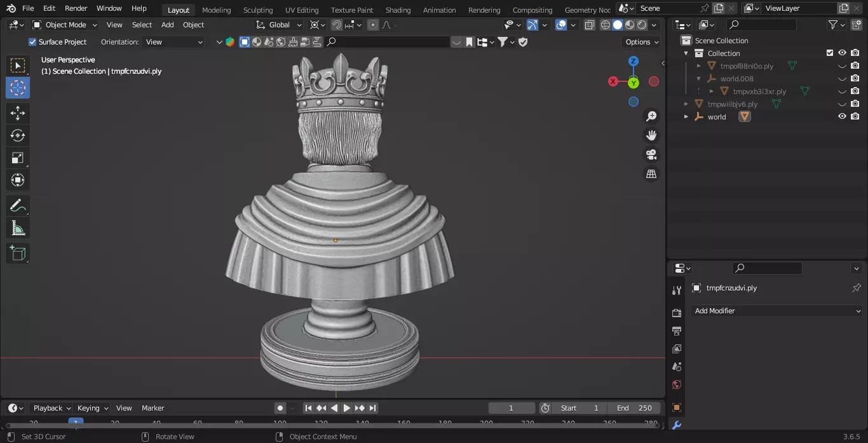Select the Select Box tool
Image resolution: width=868 pixels, height=443 pixels.
point(18,65)
